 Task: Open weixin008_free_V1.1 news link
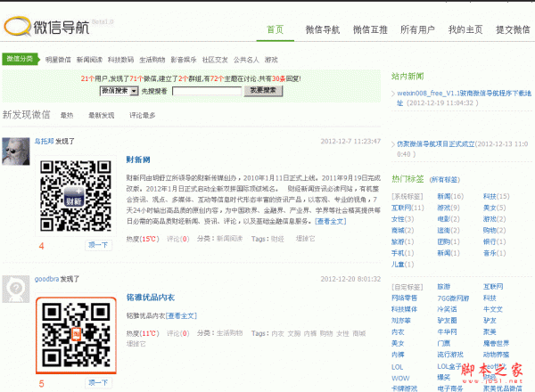click(464, 98)
